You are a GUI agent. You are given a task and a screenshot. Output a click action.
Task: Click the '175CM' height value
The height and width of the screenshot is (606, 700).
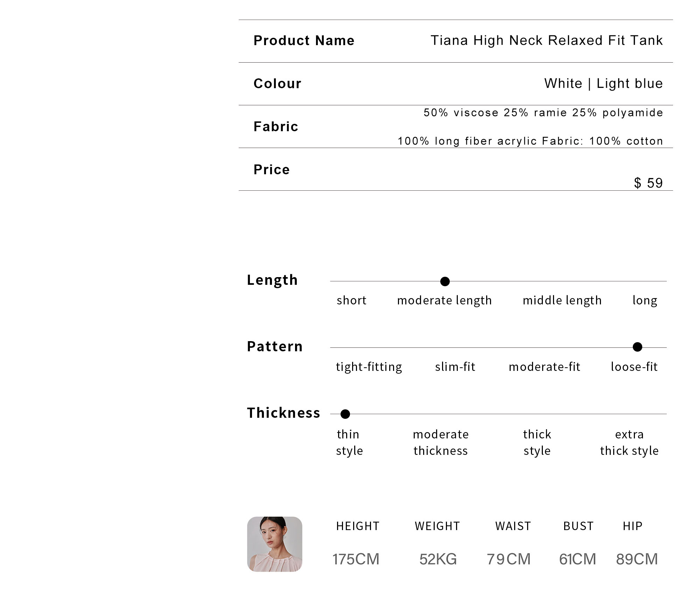[x=356, y=559]
